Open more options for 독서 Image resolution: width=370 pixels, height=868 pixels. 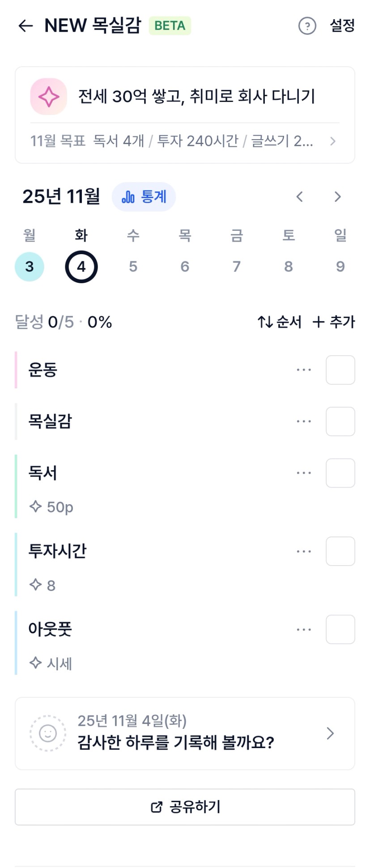304,473
